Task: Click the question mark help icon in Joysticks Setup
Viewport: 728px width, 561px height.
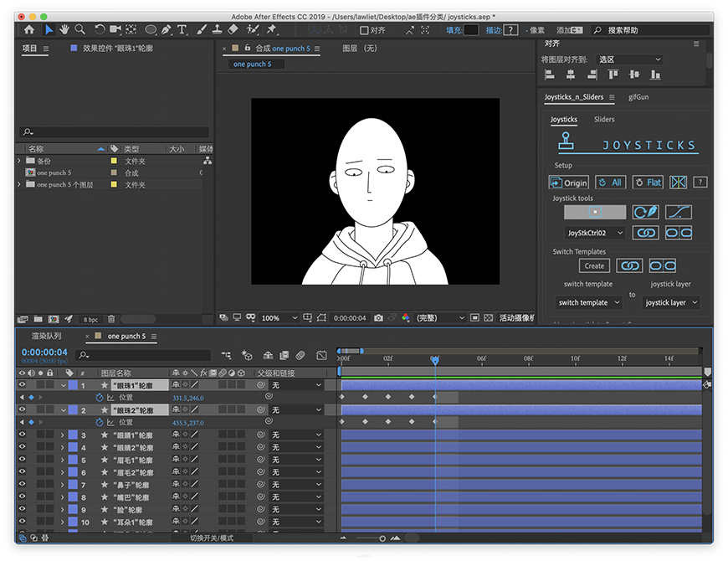Action: click(700, 183)
